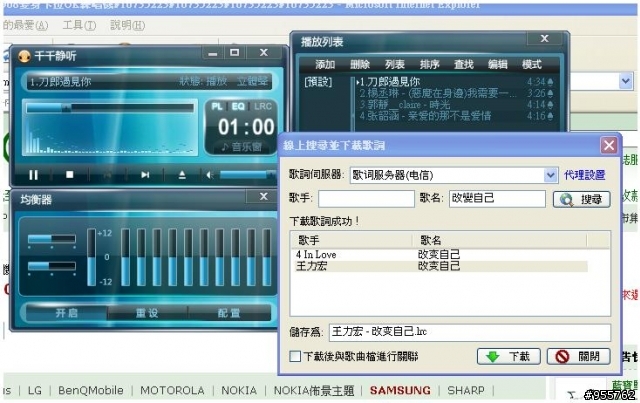Open the browser address dropdown arrow

[626, 81]
